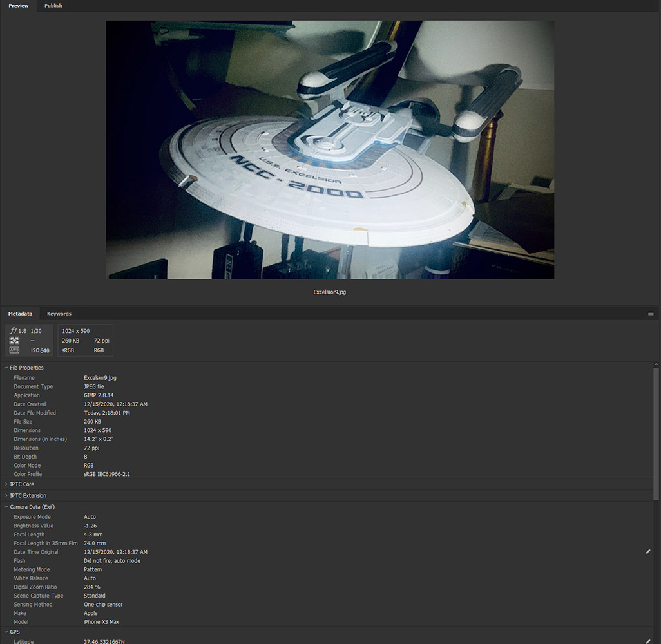Click the Make value Apple
The height and width of the screenshot is (644, 661).
tap(90, 613)
